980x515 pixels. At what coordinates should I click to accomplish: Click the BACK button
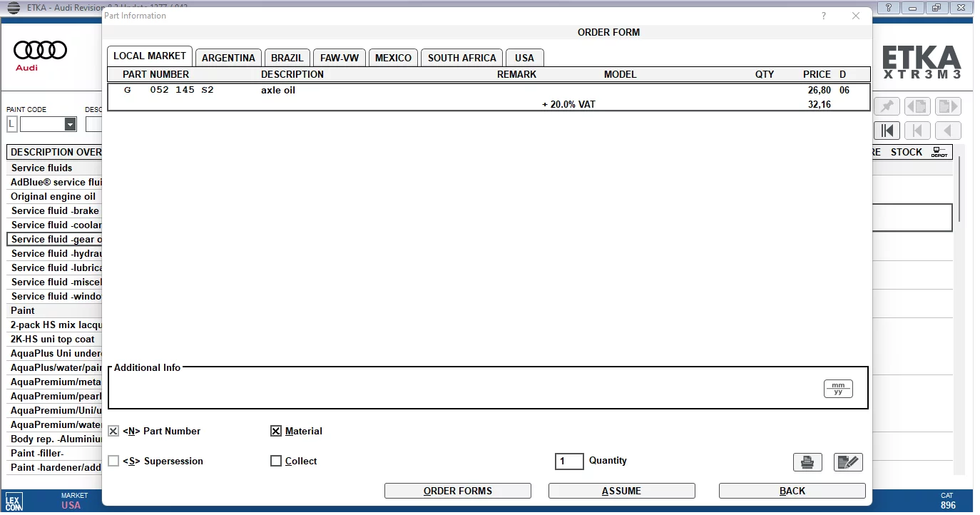pos(792,491)
